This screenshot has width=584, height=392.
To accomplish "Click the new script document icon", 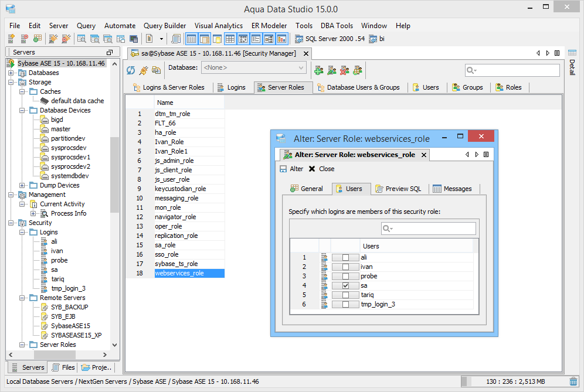I will (150, 38).
